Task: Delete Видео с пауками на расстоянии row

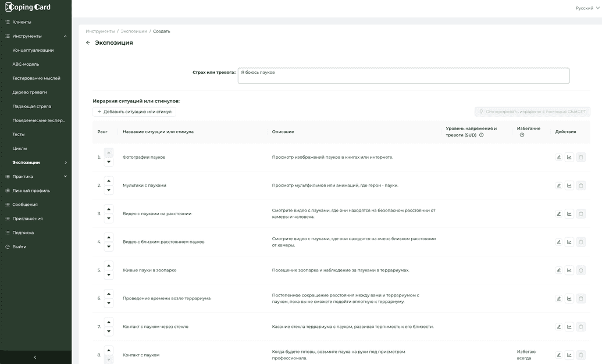Action: (581, 214)
